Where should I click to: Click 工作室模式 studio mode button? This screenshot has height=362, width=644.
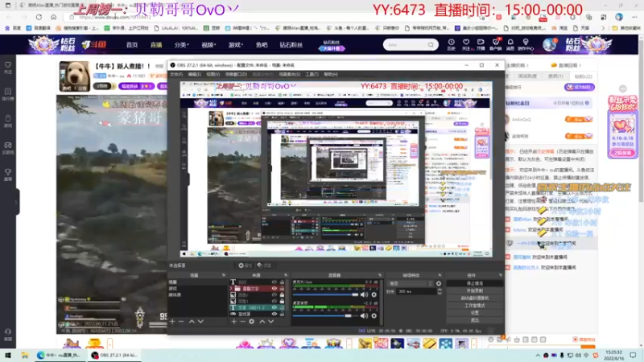tap(474, 306)
